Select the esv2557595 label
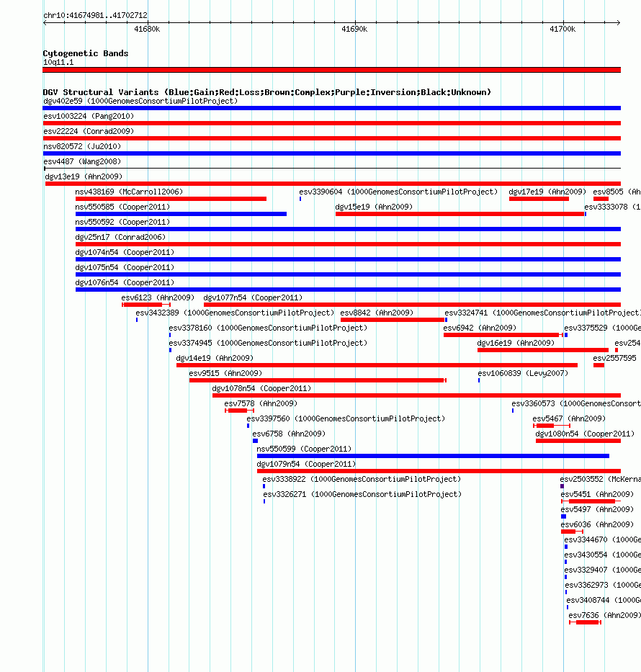Image resolution: width=641 pixels, height=672 pixels. (x=615, y=358)
